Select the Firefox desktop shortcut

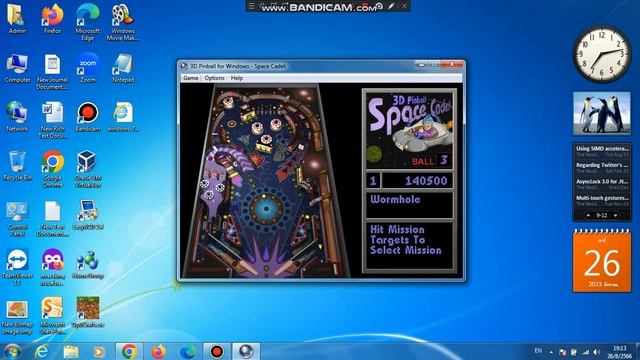(52, 19)
